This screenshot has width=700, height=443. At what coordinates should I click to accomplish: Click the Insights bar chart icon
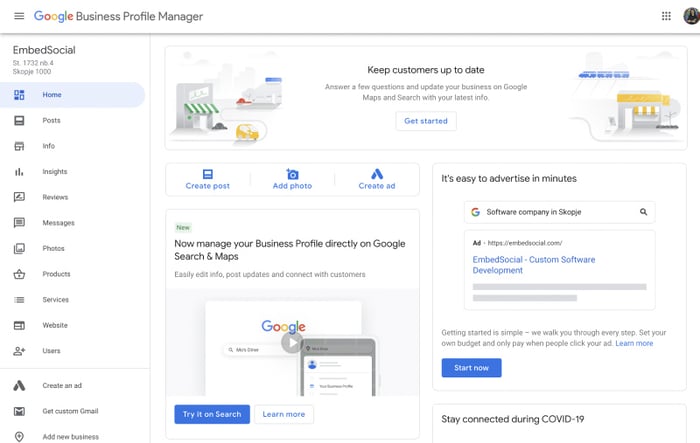click(x=19, y=172)
